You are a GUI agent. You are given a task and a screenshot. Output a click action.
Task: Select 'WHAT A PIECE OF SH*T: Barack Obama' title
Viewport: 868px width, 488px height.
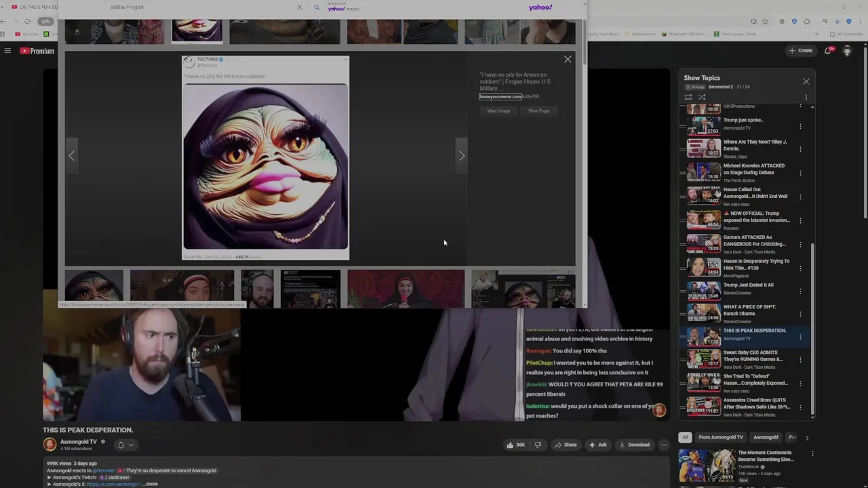click(750, 310)
